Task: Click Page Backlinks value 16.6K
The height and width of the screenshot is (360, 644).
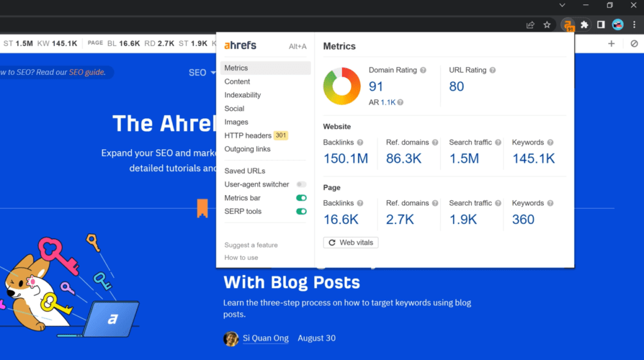Action: [341, 220]
